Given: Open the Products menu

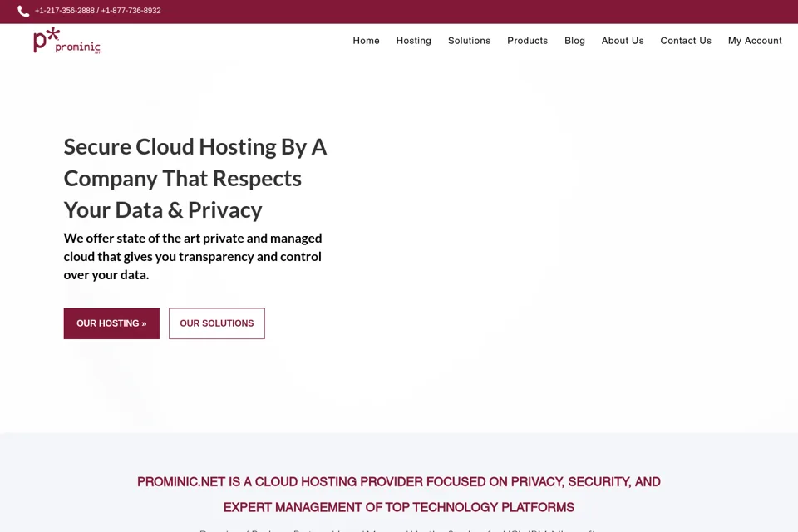Looking at the screenshot, I should (527, 41).
